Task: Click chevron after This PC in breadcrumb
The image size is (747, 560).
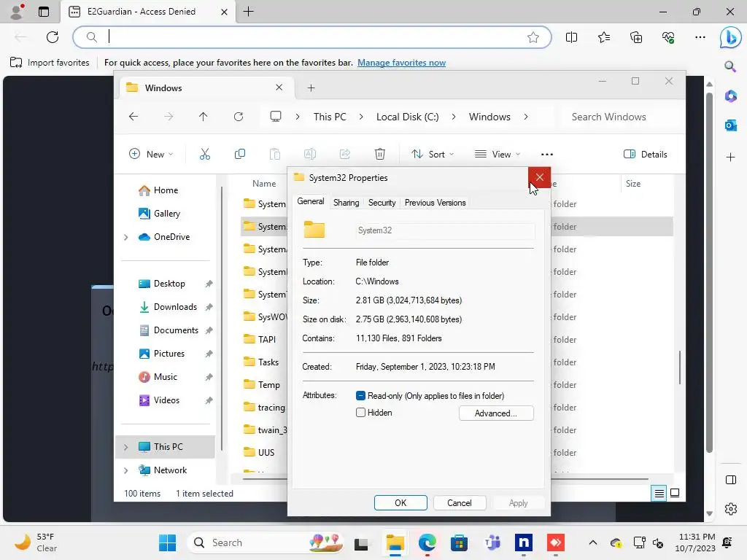Action: [361, 117]
